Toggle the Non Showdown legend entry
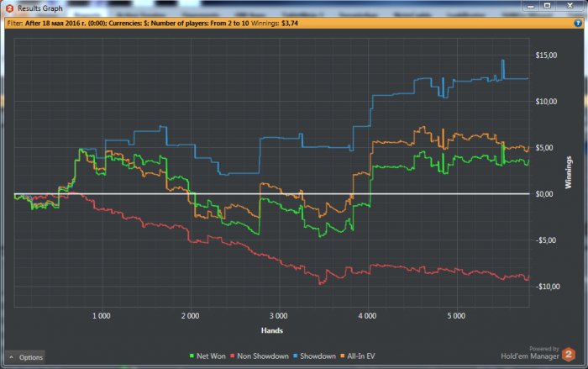The width and height of the screenshot is (588, 369). click(260, 356)
